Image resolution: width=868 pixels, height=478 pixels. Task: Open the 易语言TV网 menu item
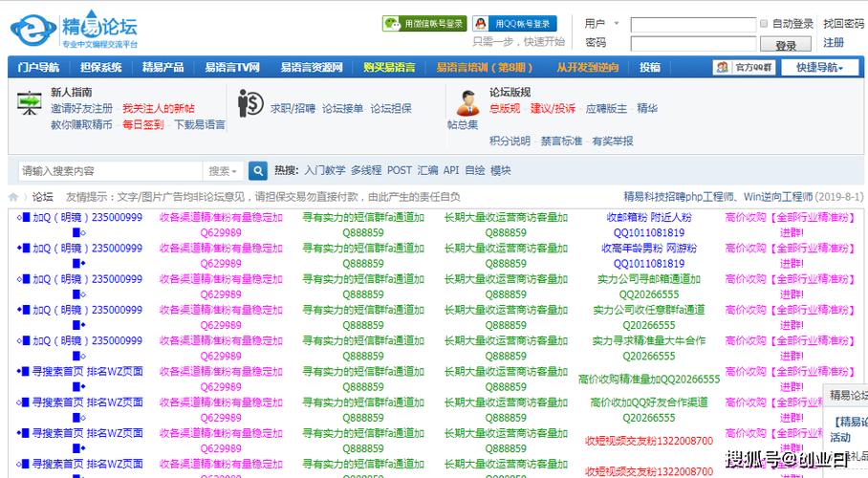pyautogui.click(x=232, y=68)
